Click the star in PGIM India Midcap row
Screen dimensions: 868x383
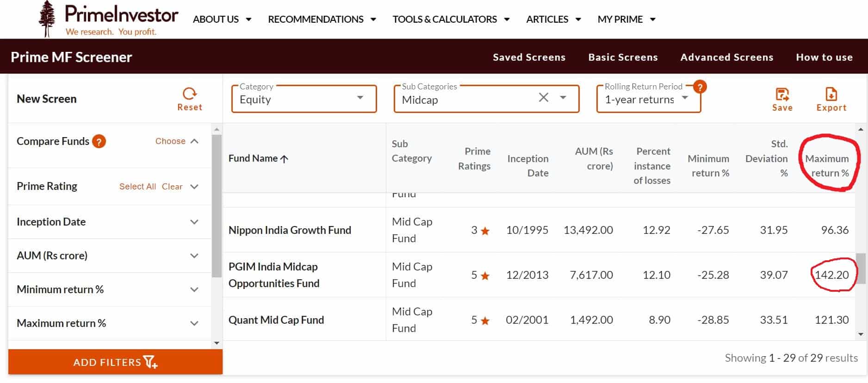485,276
